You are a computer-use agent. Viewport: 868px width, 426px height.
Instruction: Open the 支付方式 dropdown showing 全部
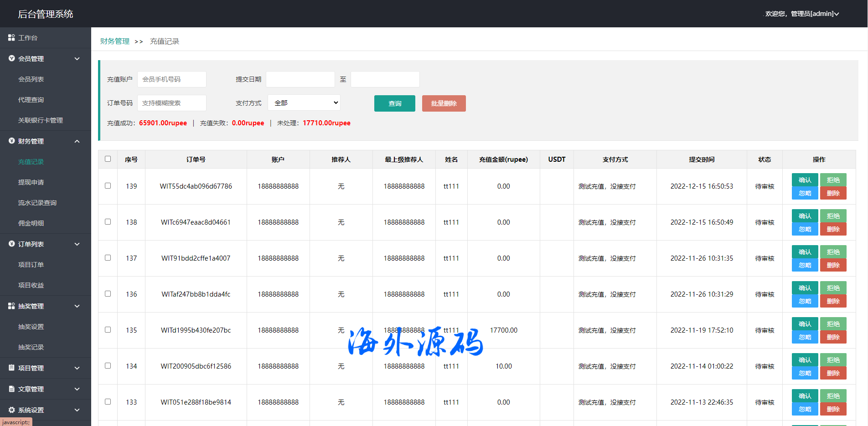point(304,103)
